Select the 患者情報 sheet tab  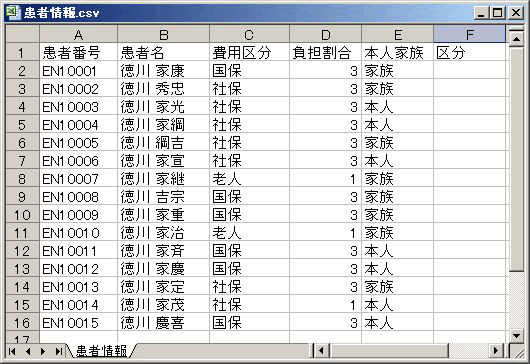pos(101,351)
